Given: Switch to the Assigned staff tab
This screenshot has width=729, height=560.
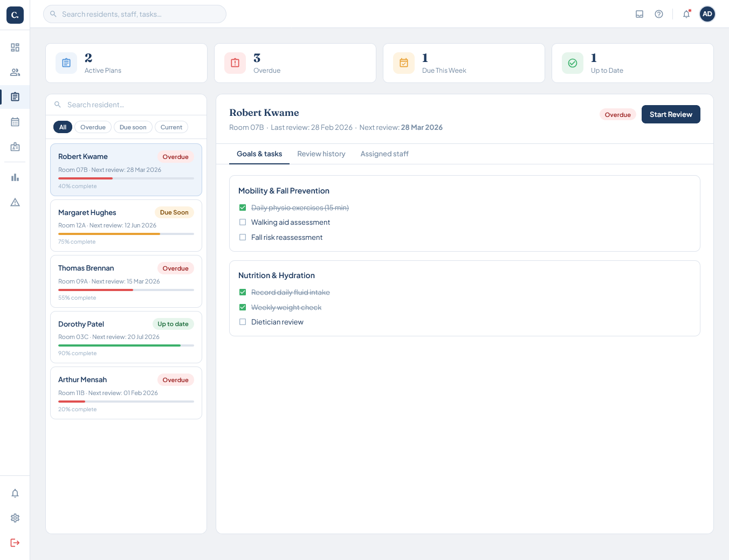Looking at the screenshot, I should tap(384, 154).
